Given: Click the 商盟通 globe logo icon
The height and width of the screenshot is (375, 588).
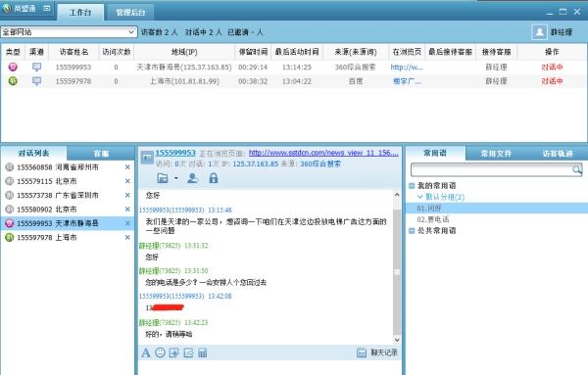Looking at the screenshot, I should [7, 8].
